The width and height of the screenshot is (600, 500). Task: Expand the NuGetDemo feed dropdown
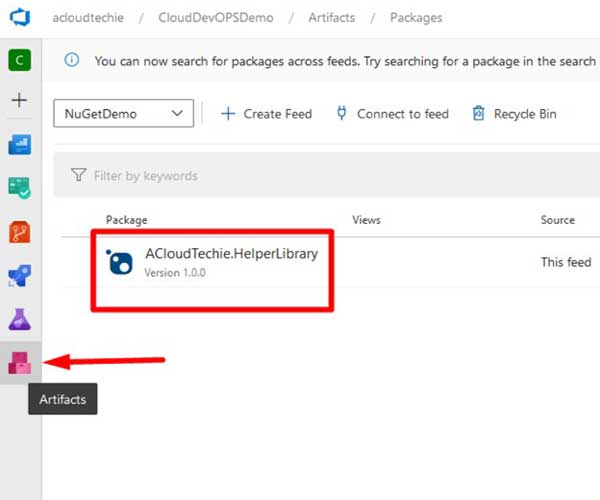click(x=124, y=113)
